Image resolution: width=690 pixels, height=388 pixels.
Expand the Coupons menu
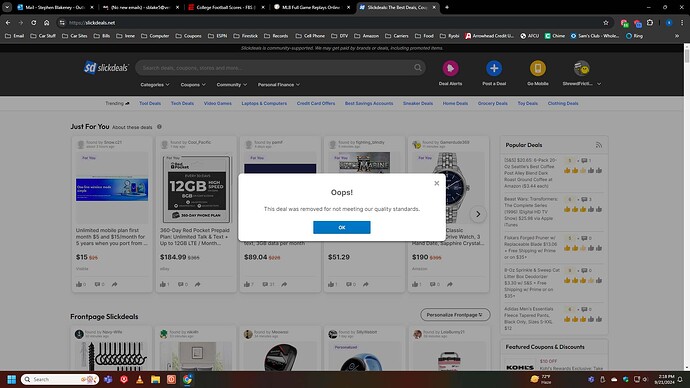coord(193,84)
